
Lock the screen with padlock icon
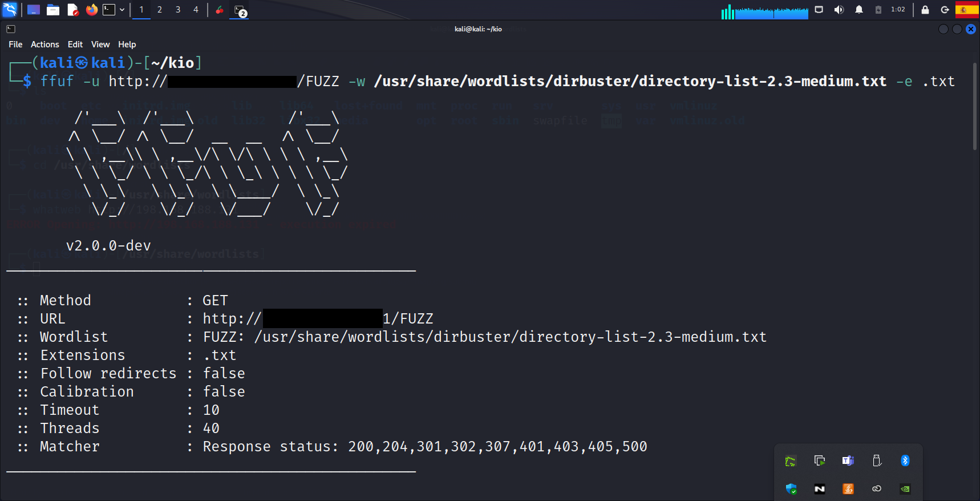(925, 10)
